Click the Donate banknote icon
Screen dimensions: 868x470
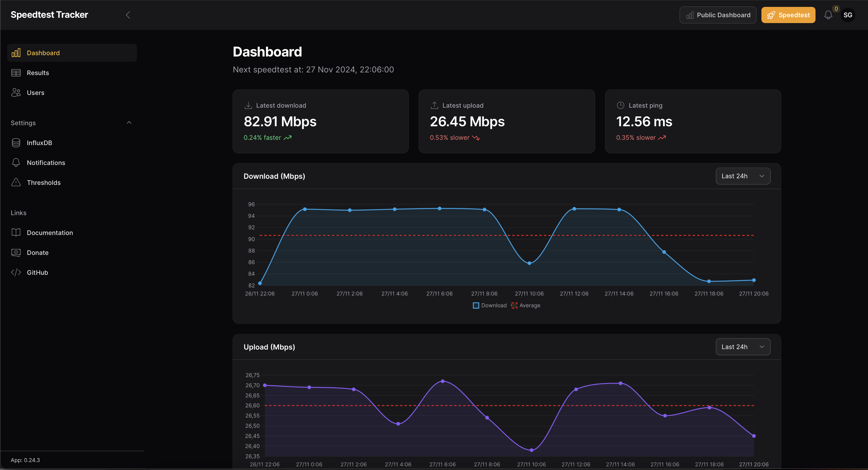(x=16, y=253)
